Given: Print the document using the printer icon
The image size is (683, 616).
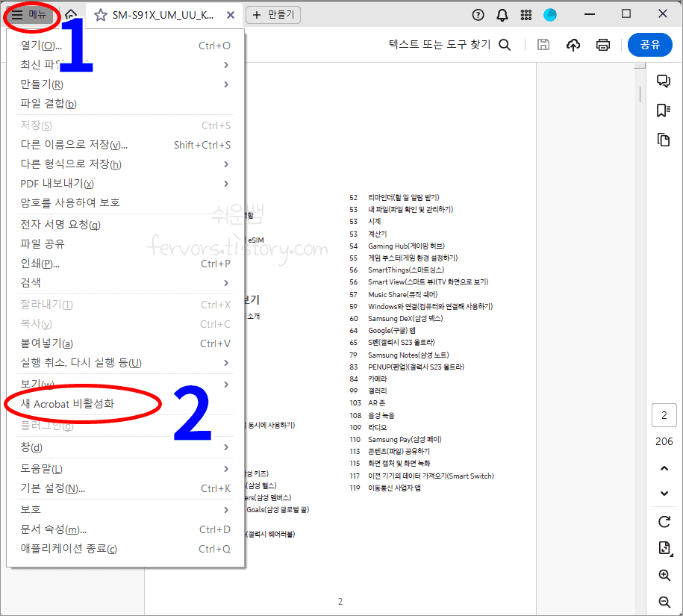Looking at the screenshot, I should point(603,45).
